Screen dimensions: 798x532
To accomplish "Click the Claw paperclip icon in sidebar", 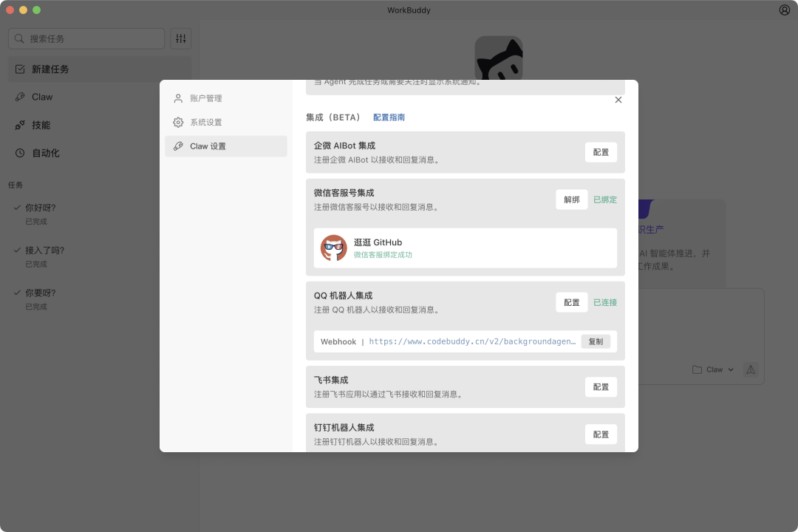I will [20, 97].
